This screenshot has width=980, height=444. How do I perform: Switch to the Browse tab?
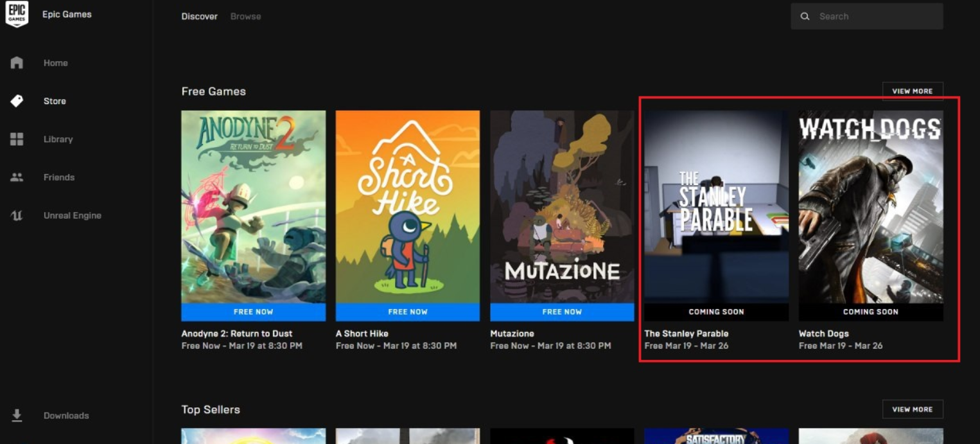245,17
